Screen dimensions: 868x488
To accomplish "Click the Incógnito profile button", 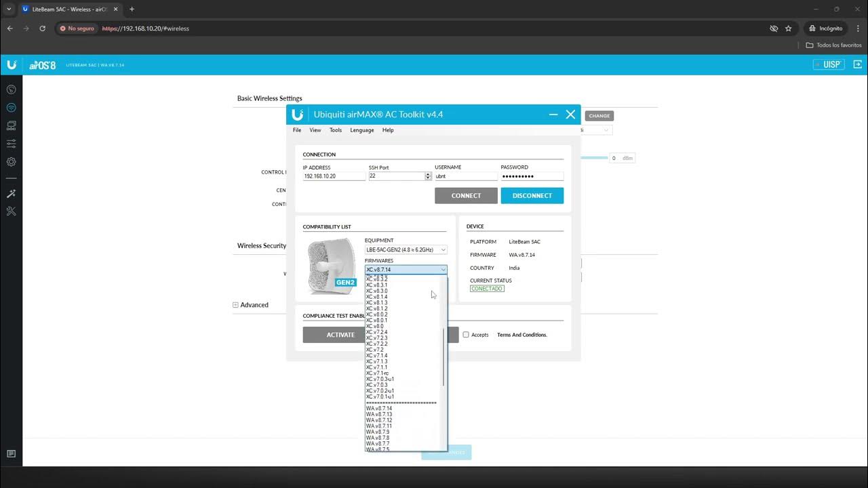I will pos(825,28).
